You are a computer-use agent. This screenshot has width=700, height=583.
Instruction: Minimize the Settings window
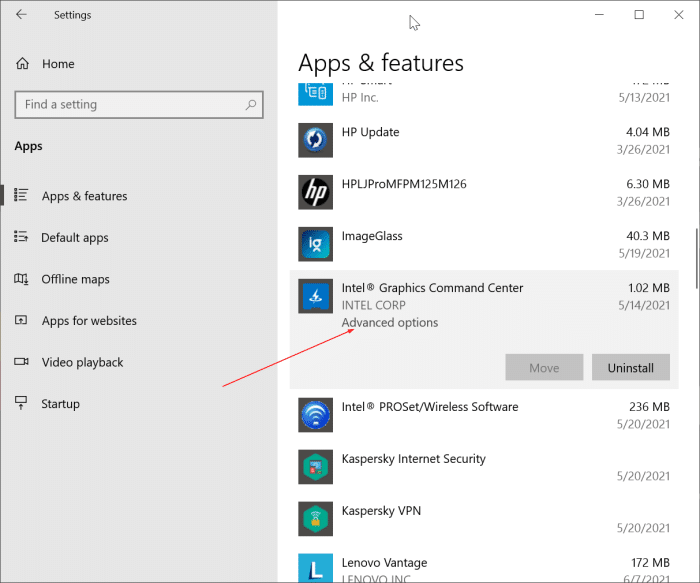[599, 15]
